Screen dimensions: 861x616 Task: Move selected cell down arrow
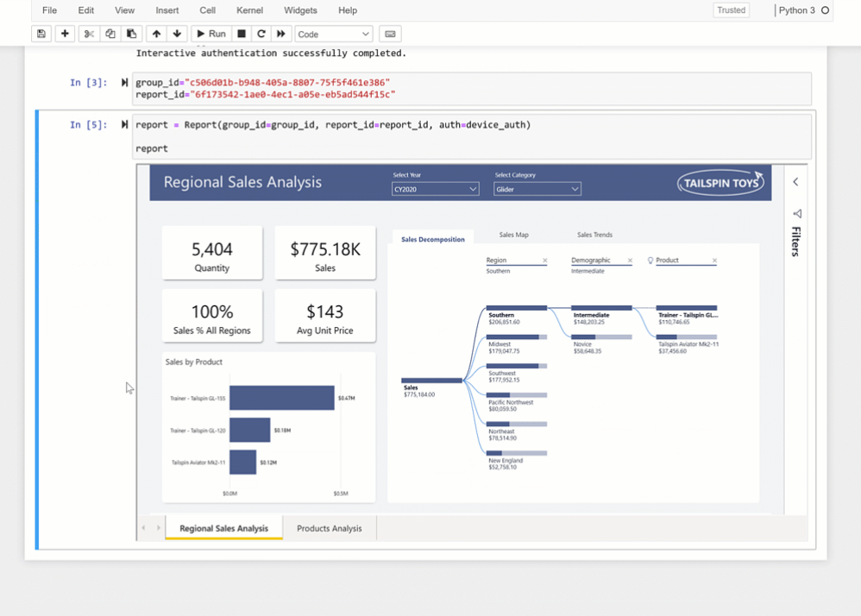coord(177,34)
